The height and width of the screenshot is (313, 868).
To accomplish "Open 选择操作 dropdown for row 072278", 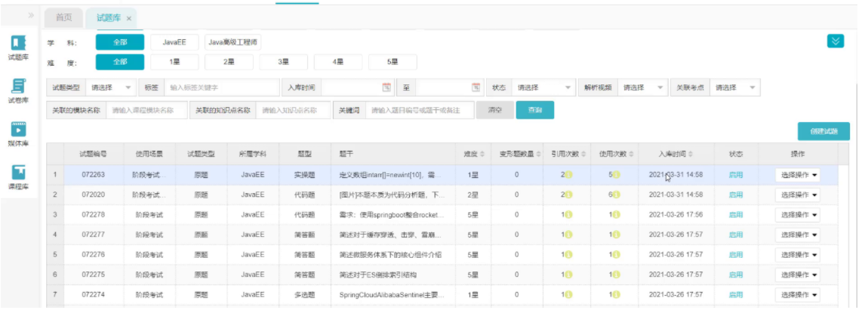I will 798,214.
